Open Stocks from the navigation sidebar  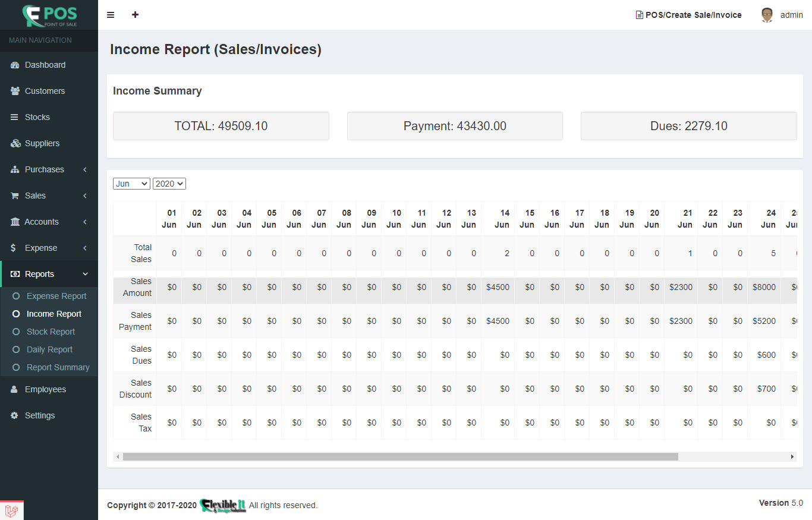[13, 117]
